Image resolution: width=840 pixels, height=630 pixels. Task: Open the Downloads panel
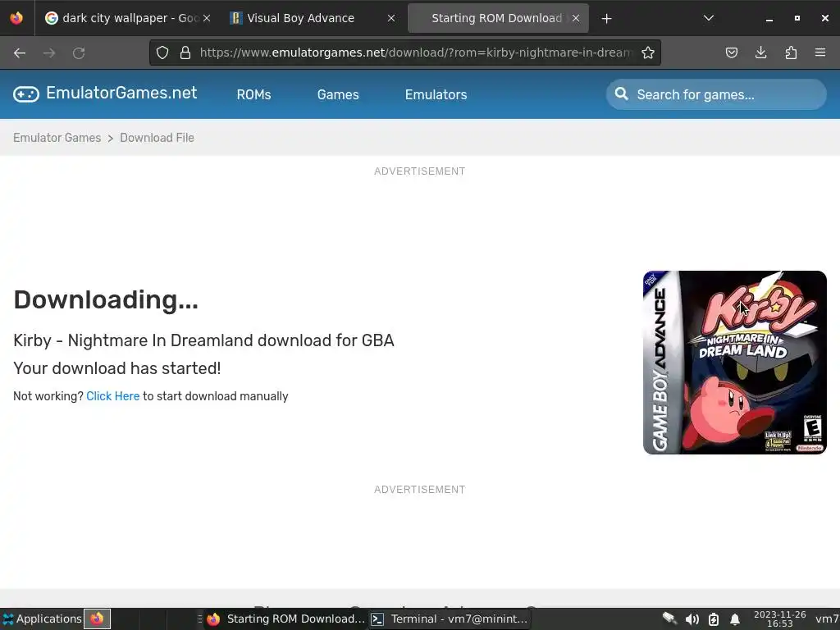[x=760, y=52]
